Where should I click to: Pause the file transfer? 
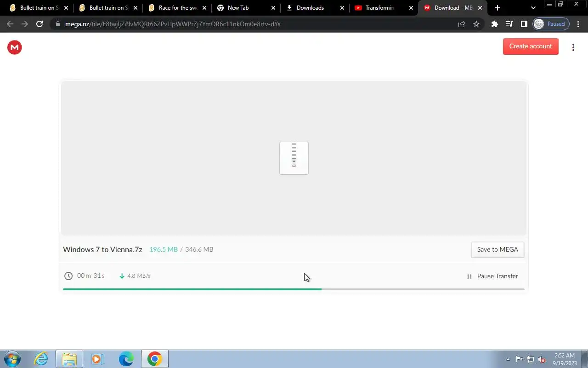pos(492,276)
